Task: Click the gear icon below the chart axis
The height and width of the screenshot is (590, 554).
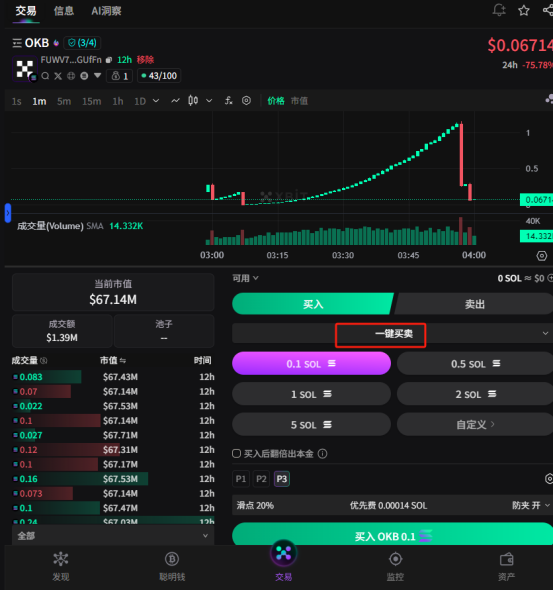Action: 541,256
